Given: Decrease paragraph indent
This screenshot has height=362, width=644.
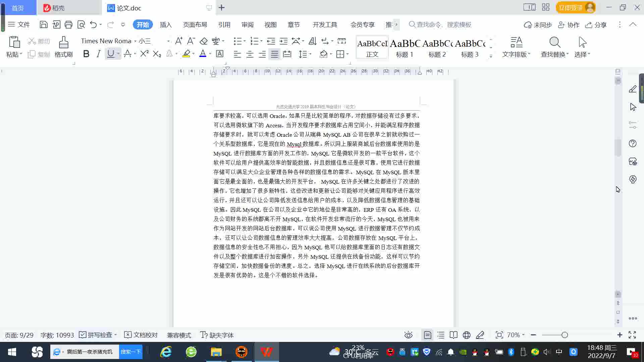Looking at the screenshot, I should coord(271,41).
